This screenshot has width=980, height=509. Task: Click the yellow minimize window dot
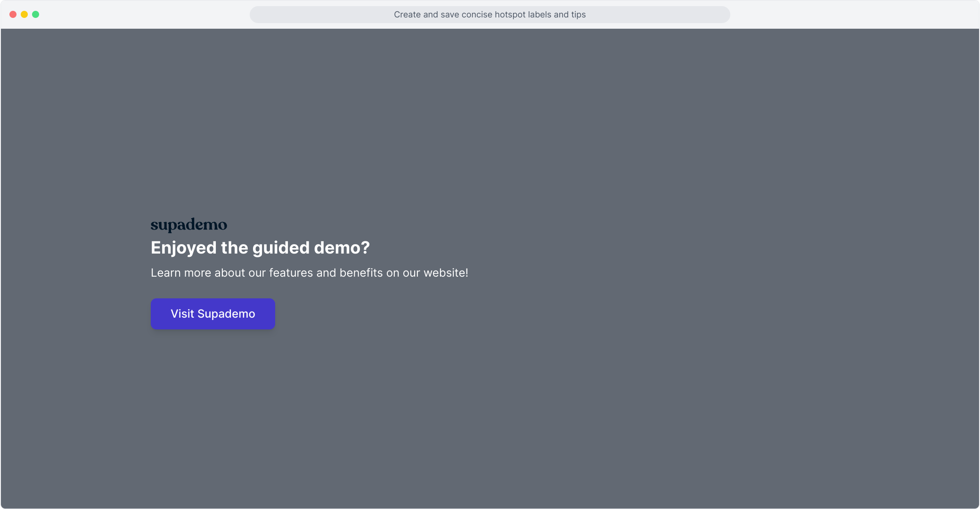24,15
